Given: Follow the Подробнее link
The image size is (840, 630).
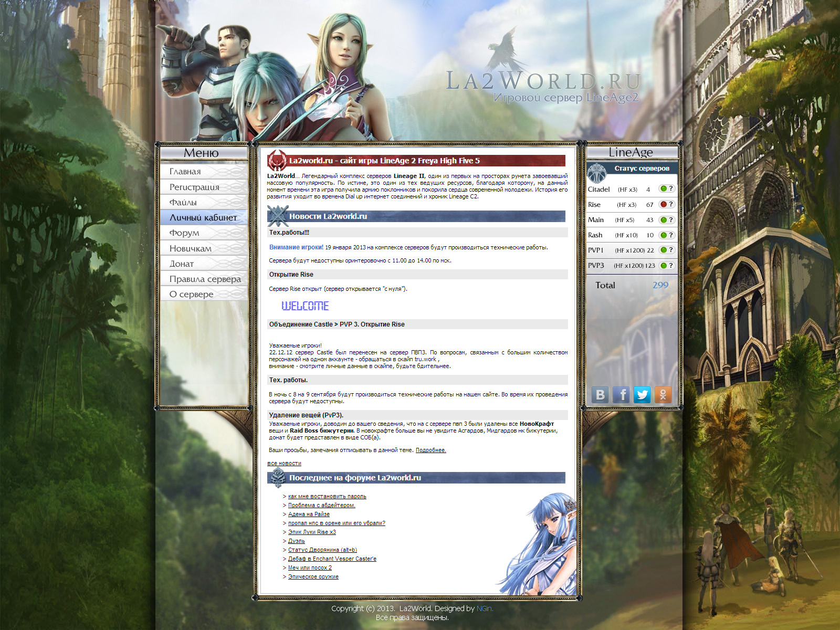Looking at the screenshot, I should click(430, 450).
